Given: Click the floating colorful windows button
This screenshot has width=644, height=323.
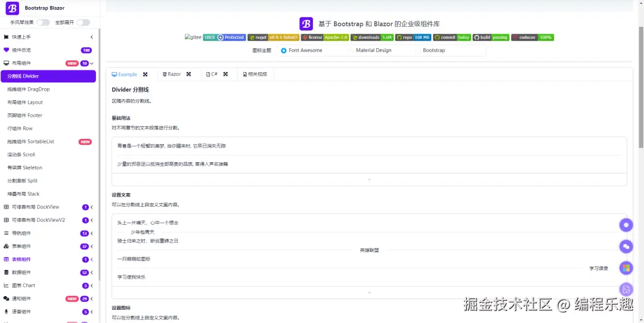Looking at the screenshot, I should point(626,268).
